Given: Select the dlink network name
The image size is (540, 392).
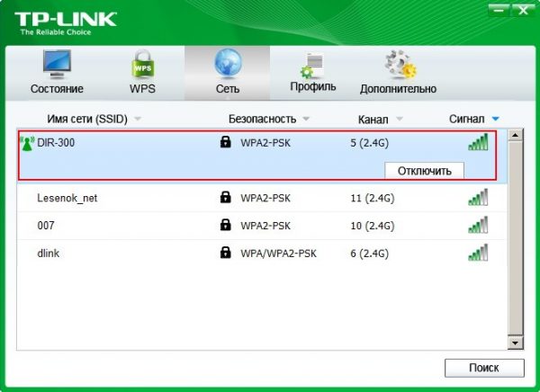Looking at the screenshot, I should (49, 253).
